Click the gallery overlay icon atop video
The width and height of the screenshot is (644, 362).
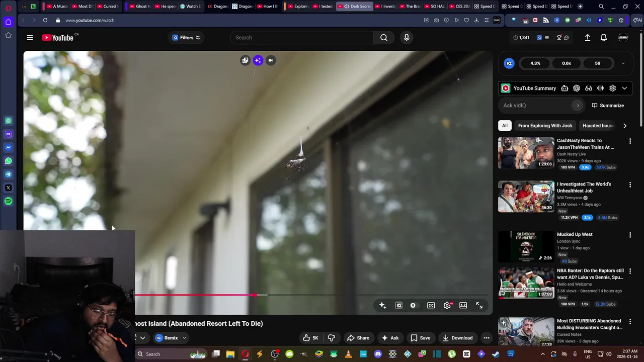245,60
